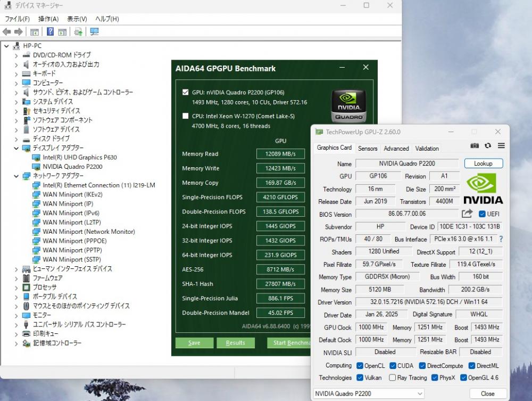The height and width of the screenshot is (401, 532).
Task: Click the scan hardware monitor toolbar icon
Action: tap(94, 32)
